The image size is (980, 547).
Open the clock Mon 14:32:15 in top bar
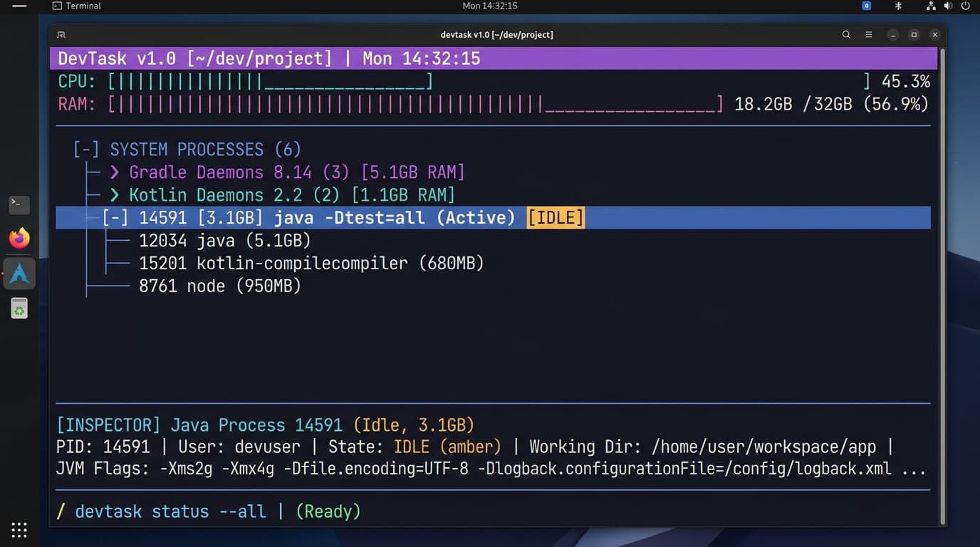490,6
